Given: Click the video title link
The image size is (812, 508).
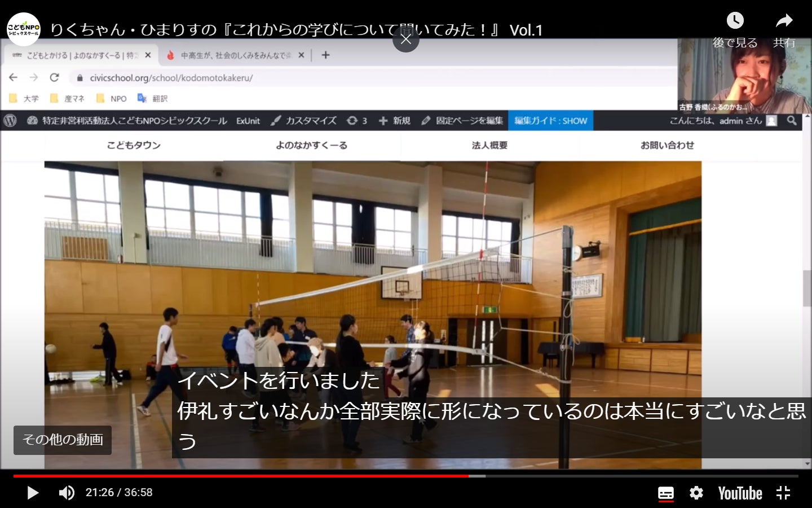Looking at the screenshot, I should 296,30.
